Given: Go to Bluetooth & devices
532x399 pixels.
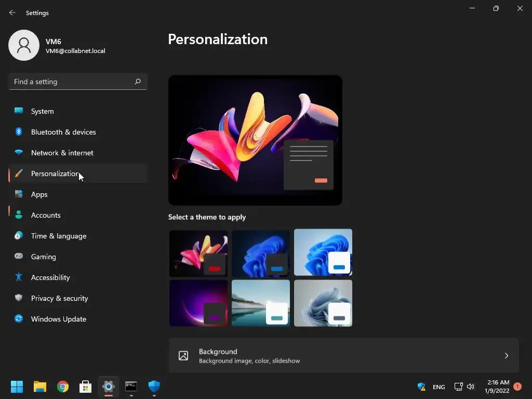Looking at the screenshot, I should tap(78, 132).
